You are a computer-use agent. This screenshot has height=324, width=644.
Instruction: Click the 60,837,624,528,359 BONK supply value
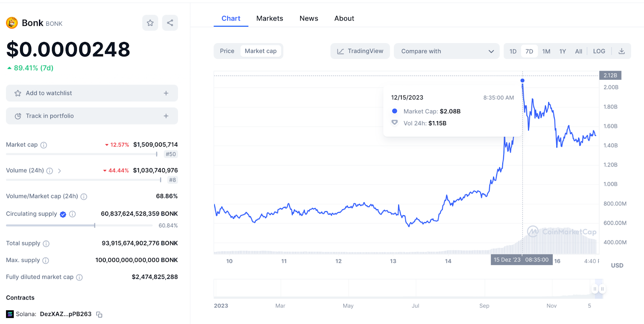(139, 214)
